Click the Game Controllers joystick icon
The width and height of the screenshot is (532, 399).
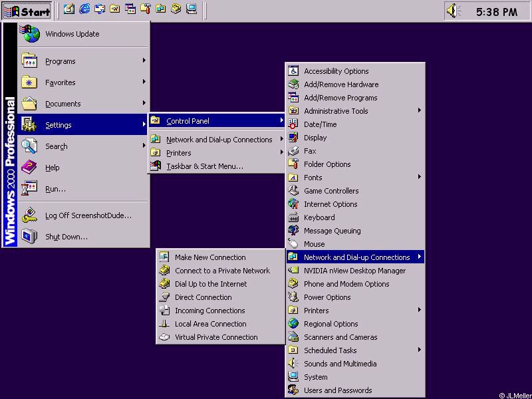pyautogui.click(x=293, y=191)
